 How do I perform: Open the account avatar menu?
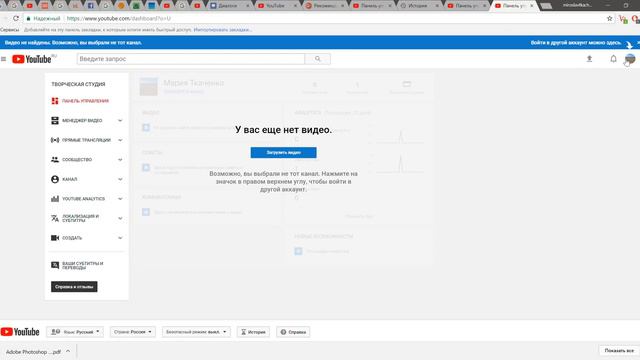630,59
